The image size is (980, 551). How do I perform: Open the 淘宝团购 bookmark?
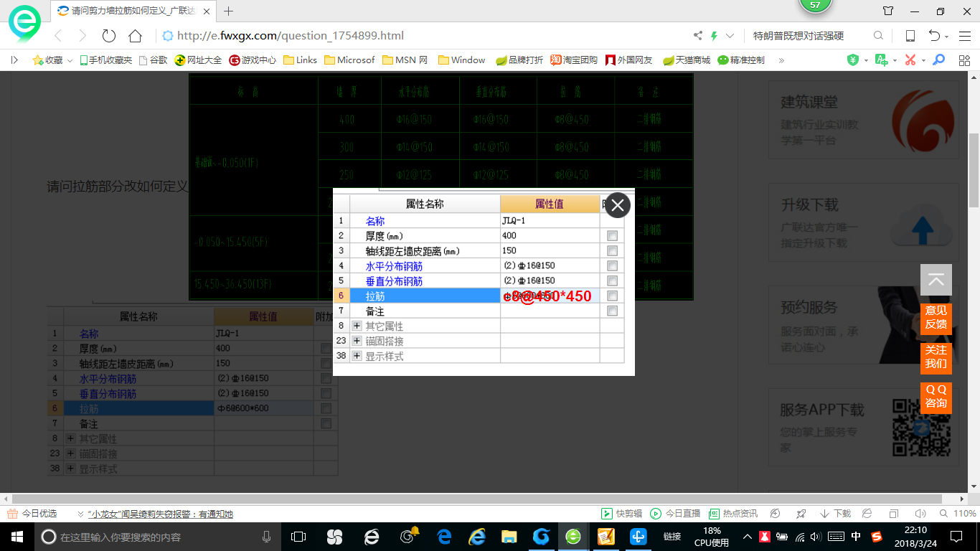(x=574, y=60)
